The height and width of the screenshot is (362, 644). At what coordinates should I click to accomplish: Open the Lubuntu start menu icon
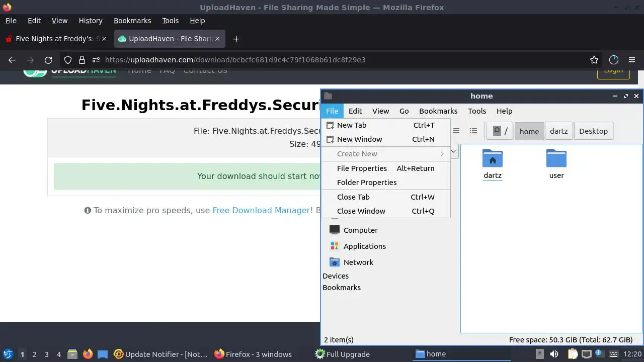8,354
